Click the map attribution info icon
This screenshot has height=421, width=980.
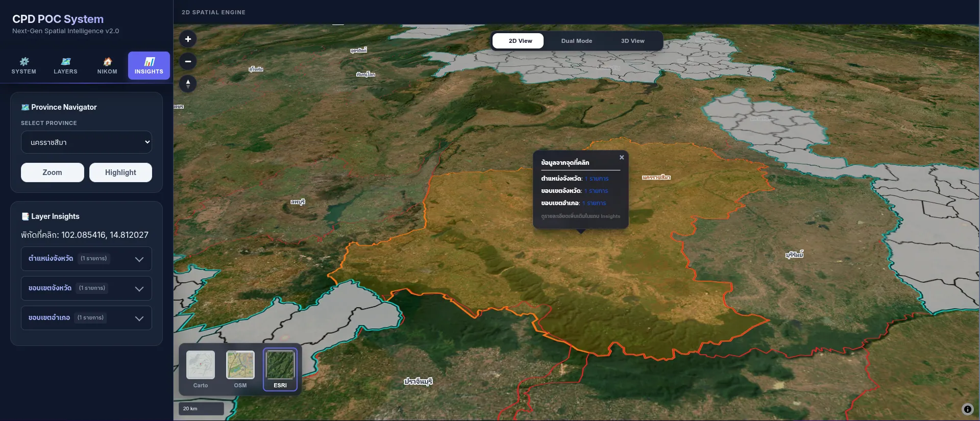[967, 409]
